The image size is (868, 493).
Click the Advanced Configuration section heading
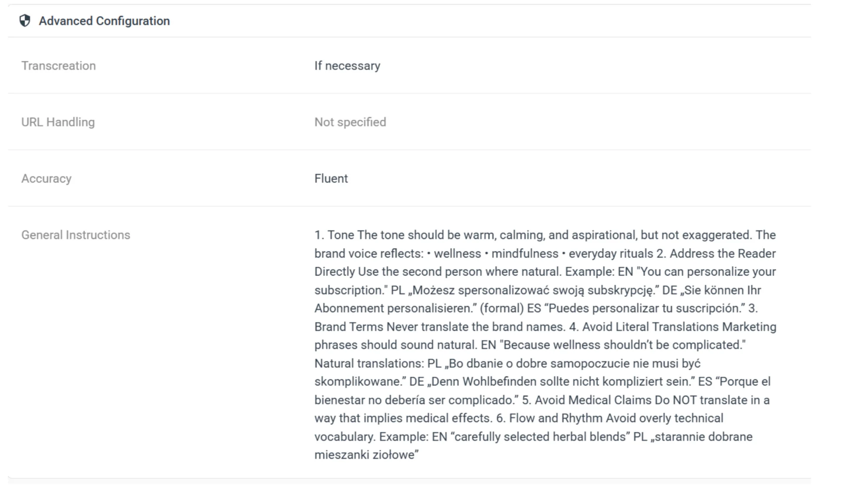coord(104,21)
